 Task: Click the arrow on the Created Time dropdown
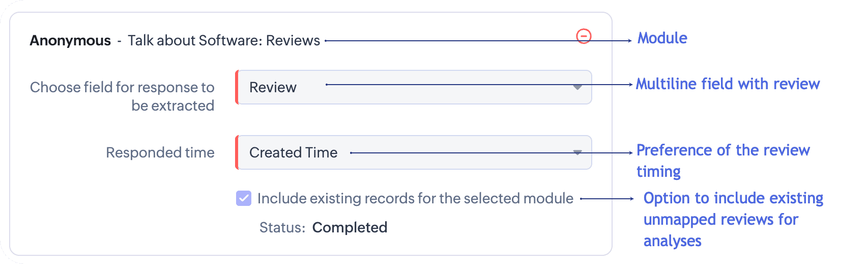pyautogui.click(x=577, y=152)
